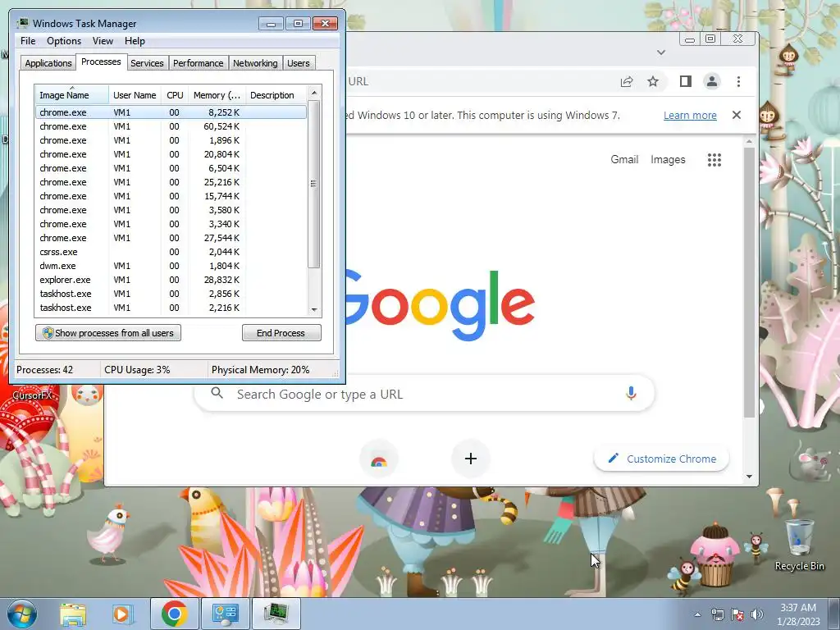Open the Chrome share page icon
This screenshot has width=840, height=630.
point(626,81)
